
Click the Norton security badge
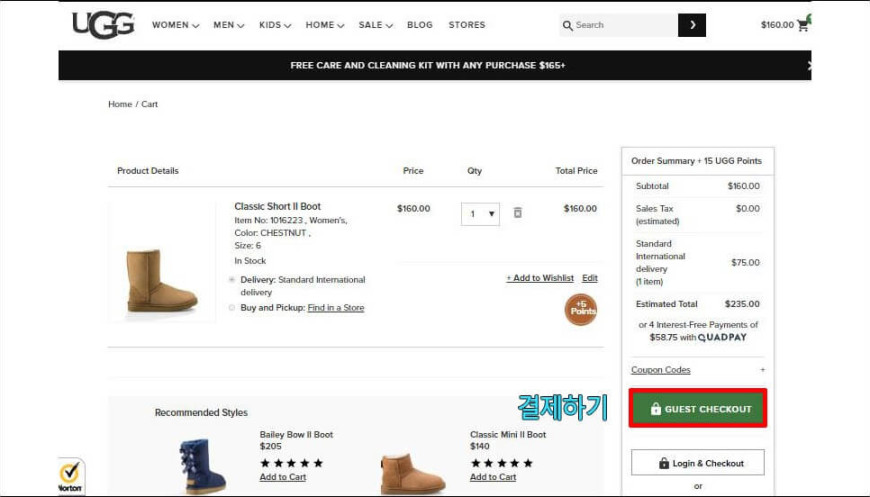[x=71, y=476]
